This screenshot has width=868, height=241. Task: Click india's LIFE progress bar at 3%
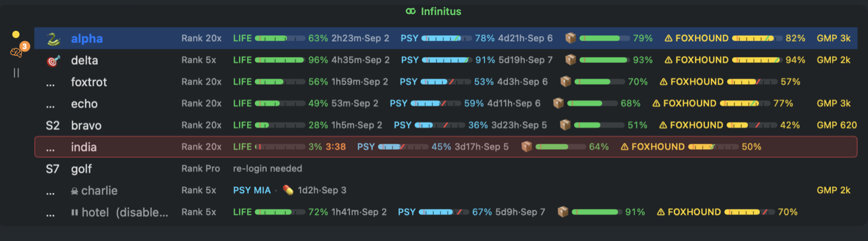pyautogui.click(x=280, y=147)
